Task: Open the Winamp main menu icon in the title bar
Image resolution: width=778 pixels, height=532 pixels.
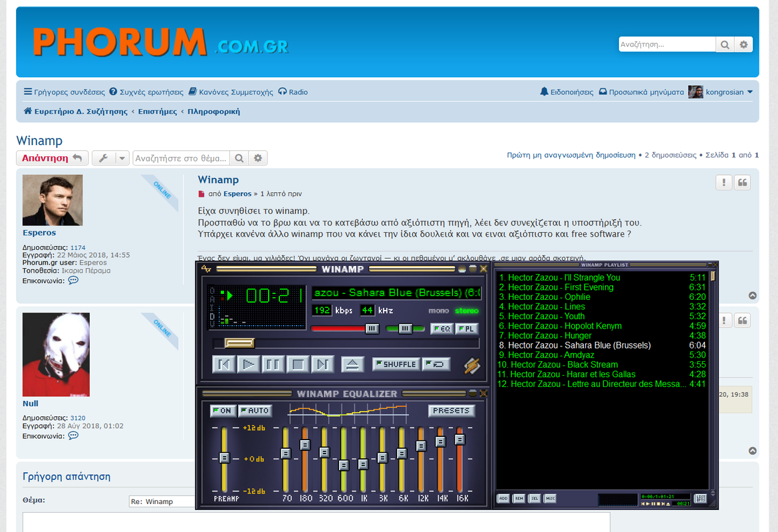Action: click(206, 269)
